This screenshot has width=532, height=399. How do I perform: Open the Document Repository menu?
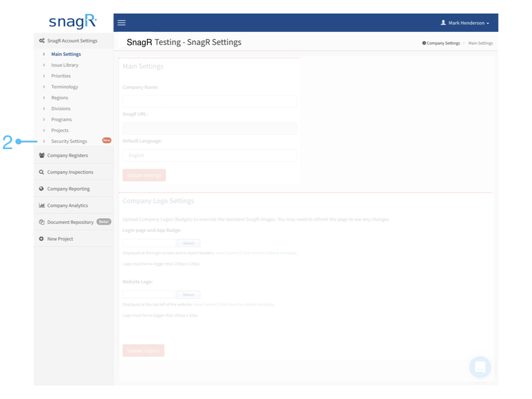[x=73, y=221]
